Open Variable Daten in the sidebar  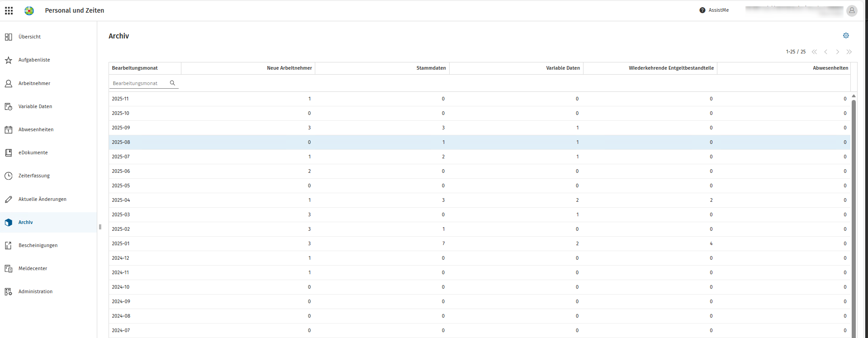[x=35, y=106]
